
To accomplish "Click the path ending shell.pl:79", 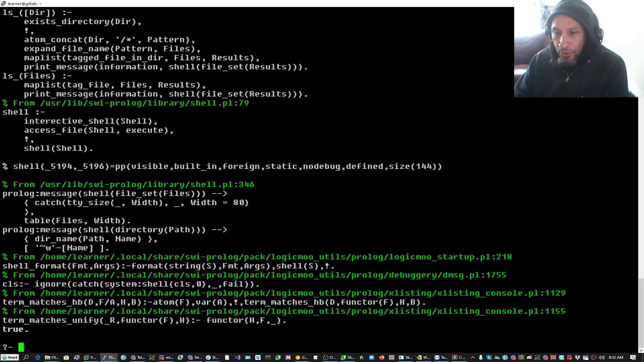I will [144, 103].
